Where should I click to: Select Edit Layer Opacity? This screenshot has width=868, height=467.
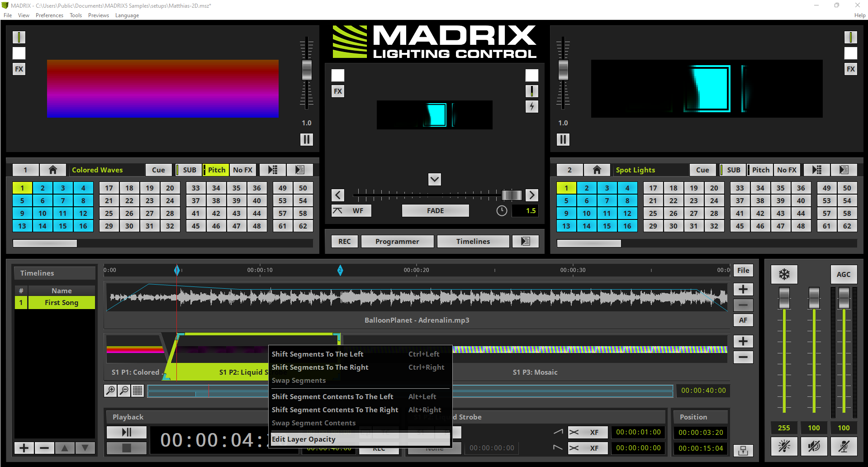pos(360,439)
